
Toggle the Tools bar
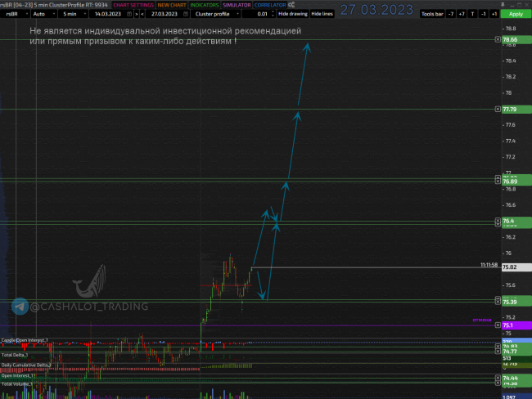pyautogui.click(x=431, y=14)
